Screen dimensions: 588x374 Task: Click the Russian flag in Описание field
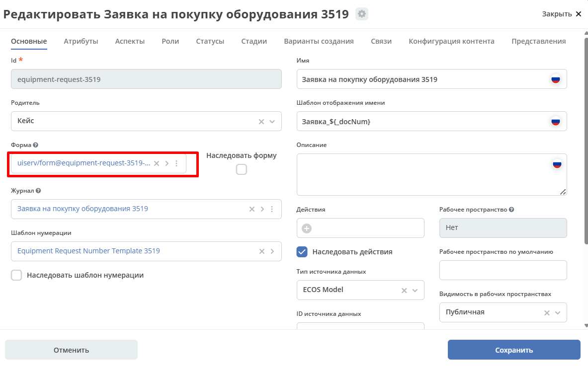coord(557,164)
